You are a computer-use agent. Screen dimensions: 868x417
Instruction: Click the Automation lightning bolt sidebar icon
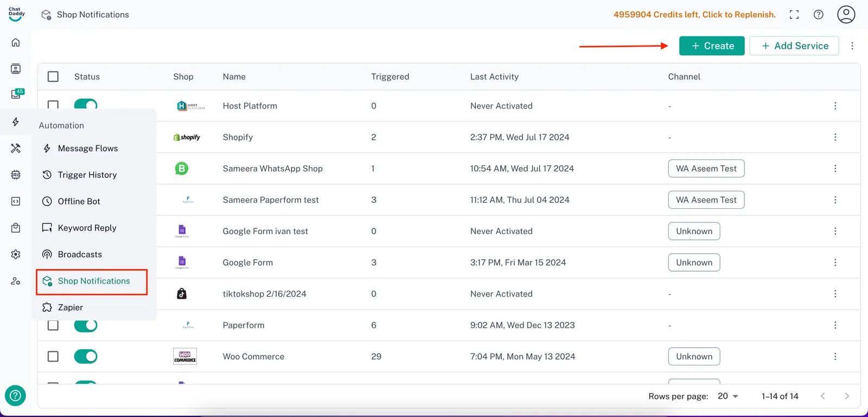point(16,122)
